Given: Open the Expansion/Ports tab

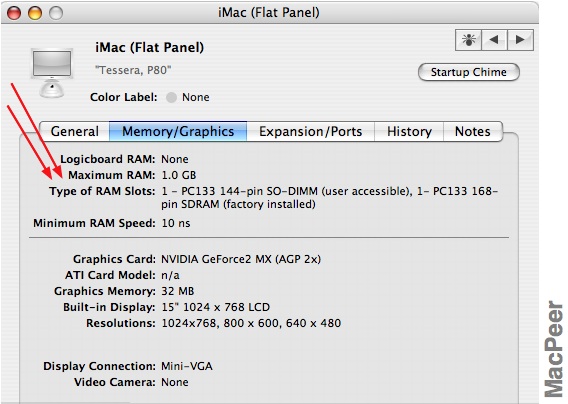Looking at the screenshot, I should pyautogui.click(x=310, y=131).
